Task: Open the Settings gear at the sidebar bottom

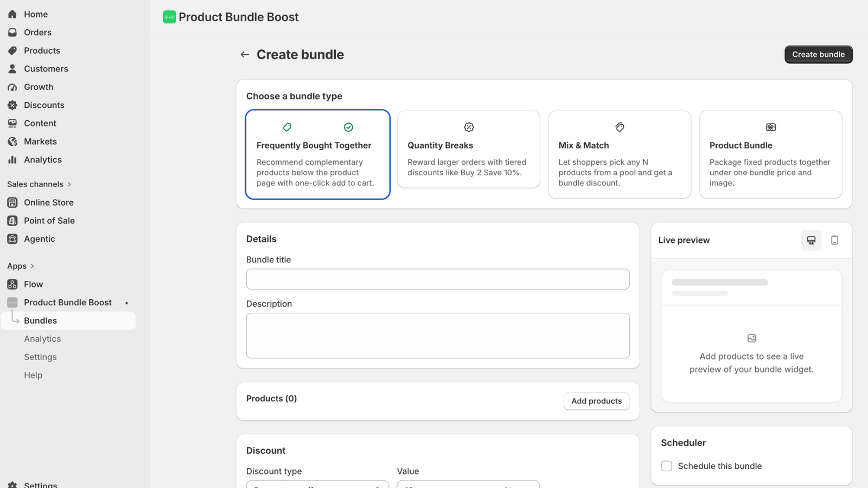Action: coord(12,485)
